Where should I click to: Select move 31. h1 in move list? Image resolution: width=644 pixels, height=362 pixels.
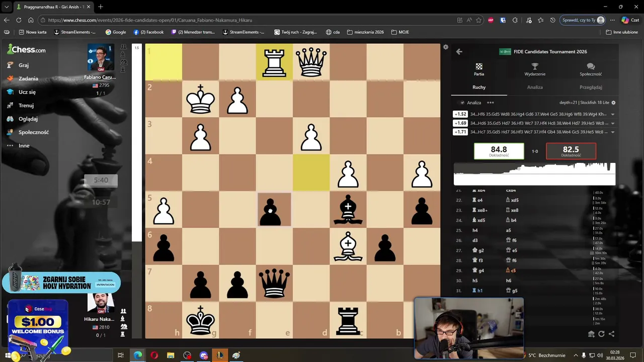tap(477, 291)
